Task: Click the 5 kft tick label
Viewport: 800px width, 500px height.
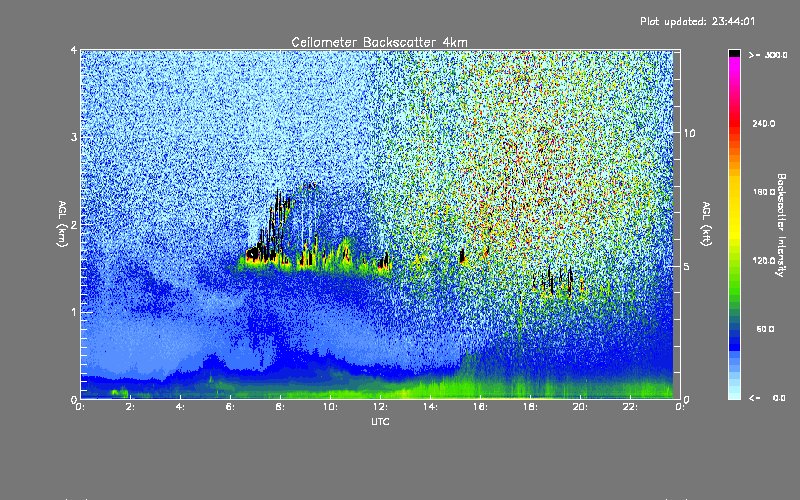Action: 687,266
